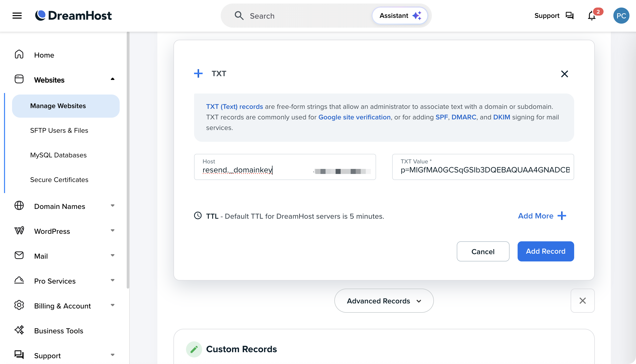Screen dimensions: 636x364
Task: Open the hamburger navigation menu
Action: (17, 16)
